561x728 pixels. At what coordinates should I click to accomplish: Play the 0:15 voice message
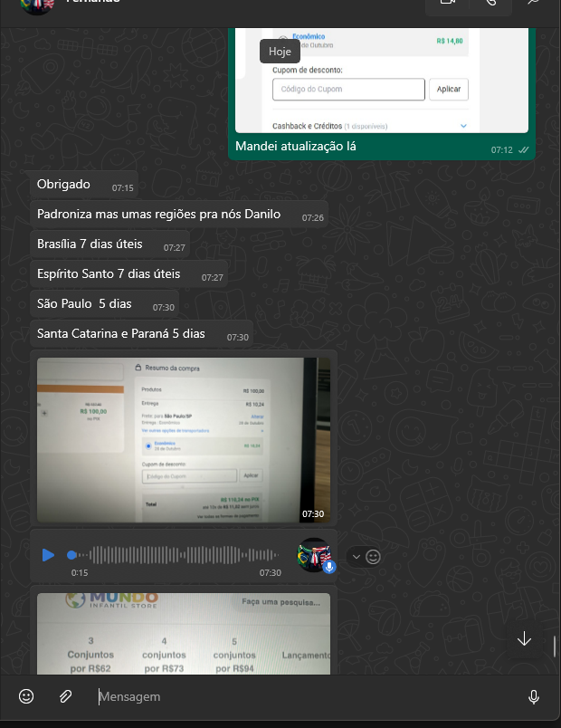48,555
